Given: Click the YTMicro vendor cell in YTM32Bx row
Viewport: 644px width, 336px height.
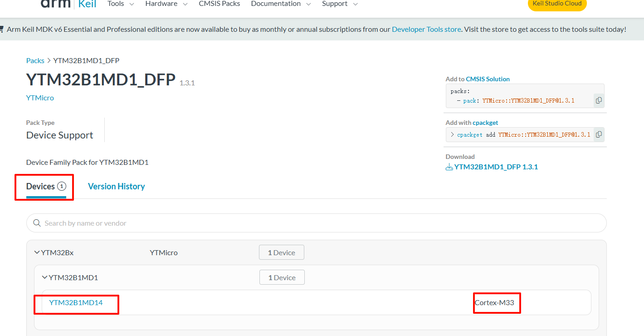Looking at the screenshot, I should (x=164, y=252).
